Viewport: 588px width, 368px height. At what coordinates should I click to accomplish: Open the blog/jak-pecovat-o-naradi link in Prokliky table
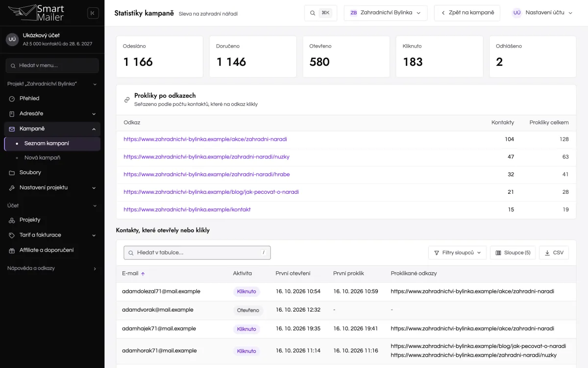(211, 192)
